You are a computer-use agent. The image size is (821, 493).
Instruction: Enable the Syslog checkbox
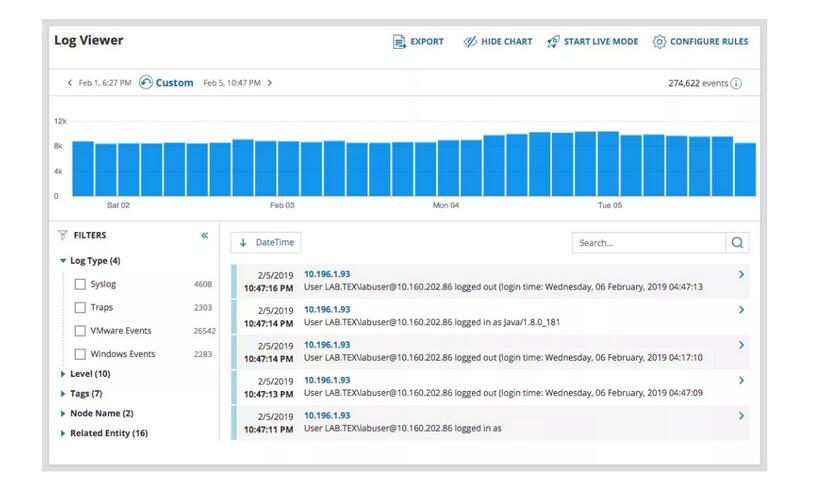tap(80, 284)
